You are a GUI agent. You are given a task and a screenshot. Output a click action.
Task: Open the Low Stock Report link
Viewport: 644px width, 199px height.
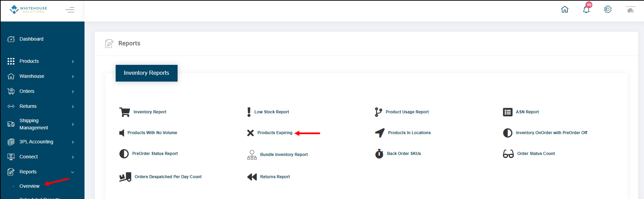point(272,112)
